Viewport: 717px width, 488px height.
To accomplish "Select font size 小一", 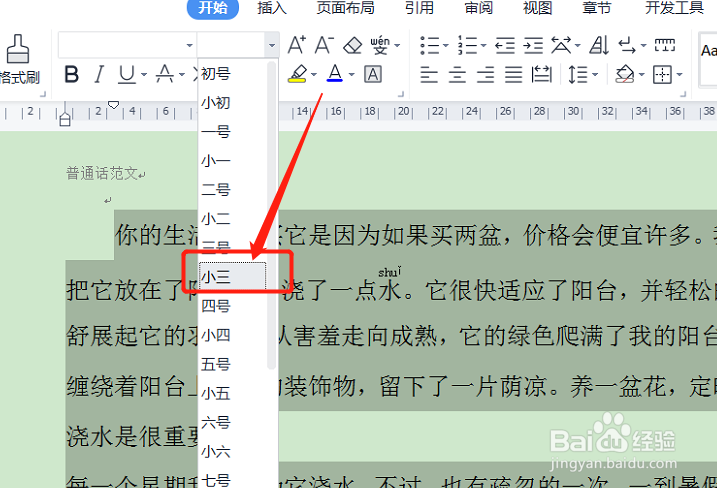I will [x=232, y=161].
